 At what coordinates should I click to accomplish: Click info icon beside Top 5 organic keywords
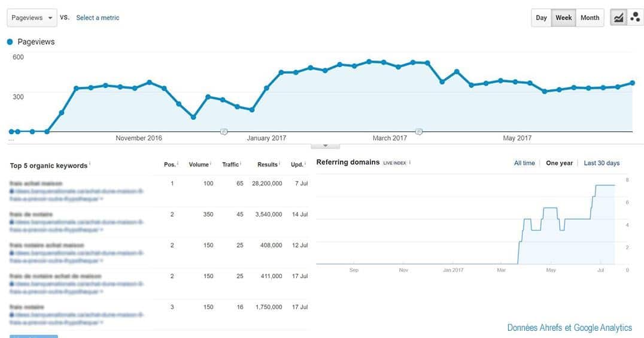click(90, 164)
